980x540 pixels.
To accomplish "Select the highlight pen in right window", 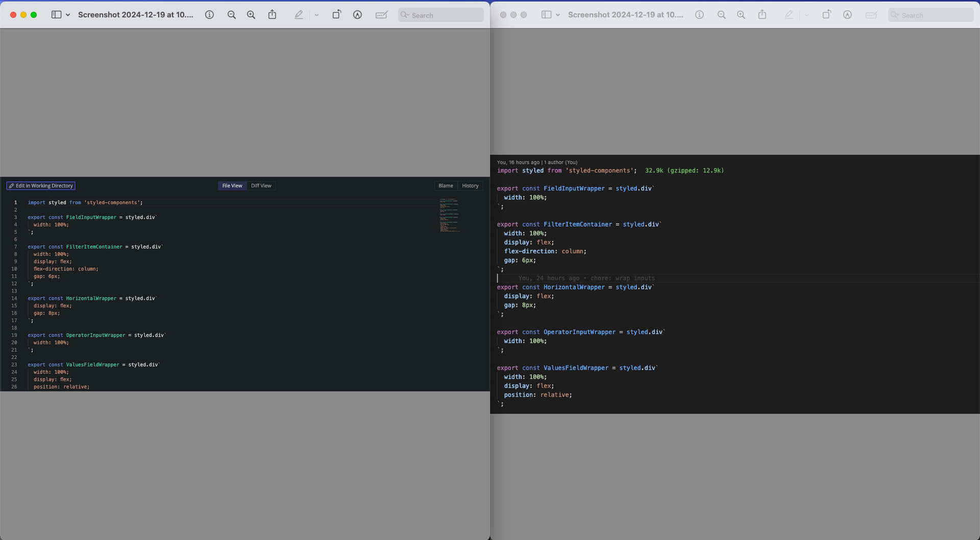I will point(789,15).
